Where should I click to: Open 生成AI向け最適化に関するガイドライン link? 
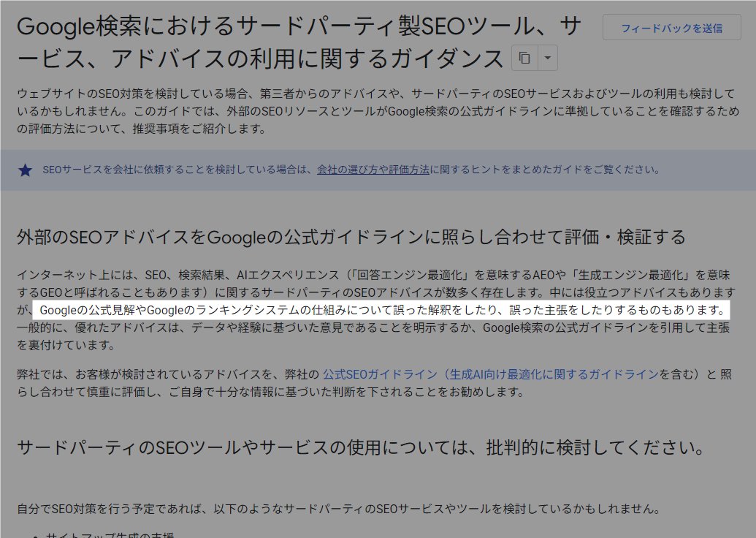tap(554, 374)
